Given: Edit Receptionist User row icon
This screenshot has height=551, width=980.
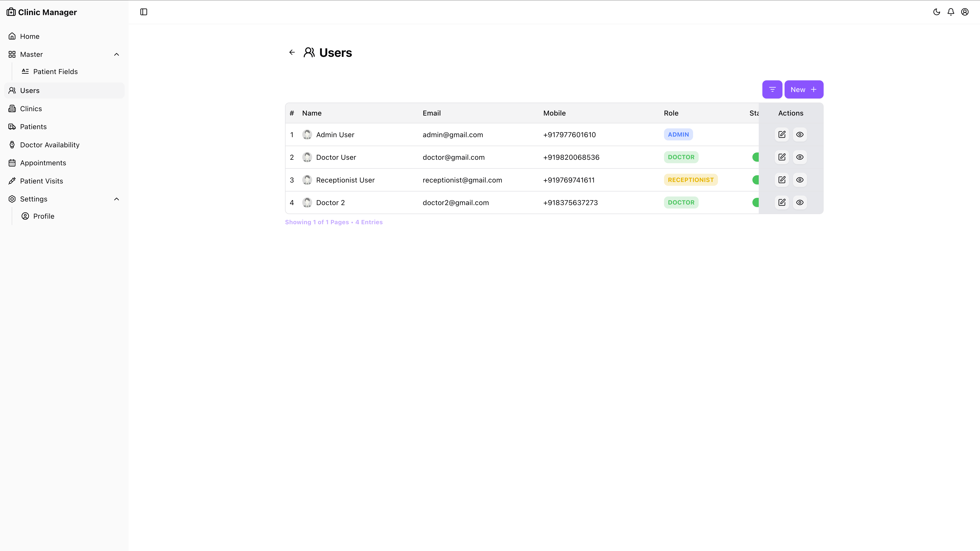Looking at the screenshot, I should [x=781, y=180].
